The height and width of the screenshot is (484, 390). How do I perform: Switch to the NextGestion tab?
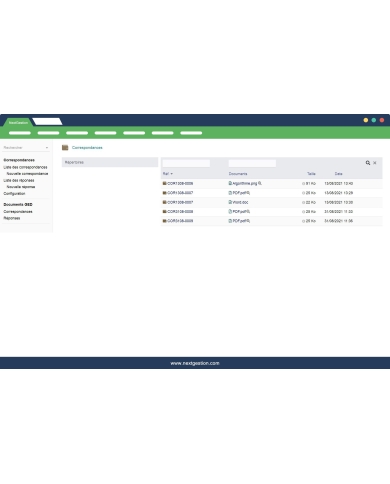(x=18, y=122)
